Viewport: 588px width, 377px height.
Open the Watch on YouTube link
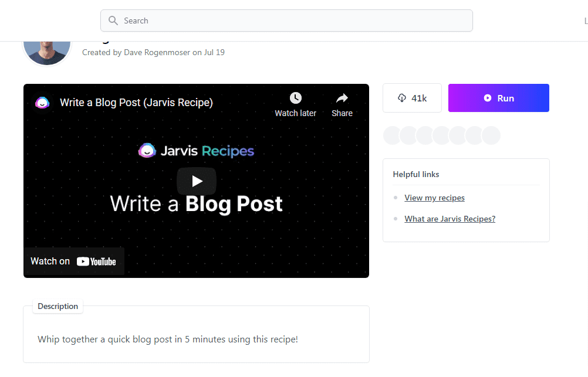(74, 261)
